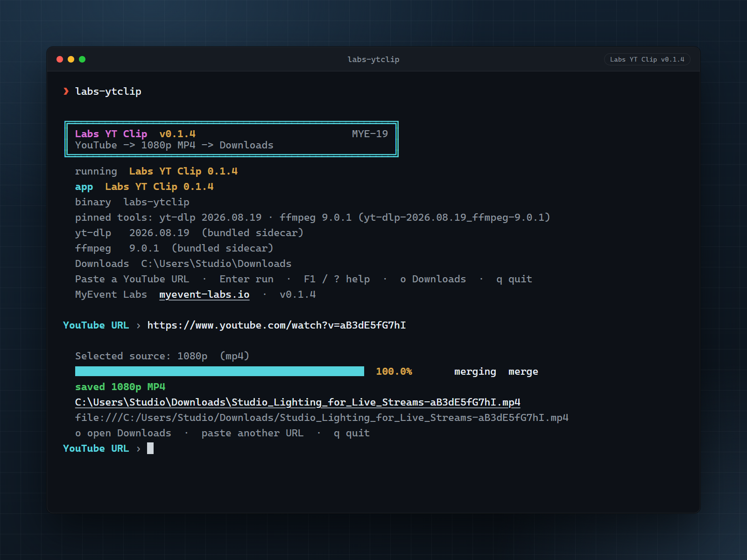Click the 'Enter run' hint
Viewport: 747px width, 560px height.
click(x=247, y=279)
